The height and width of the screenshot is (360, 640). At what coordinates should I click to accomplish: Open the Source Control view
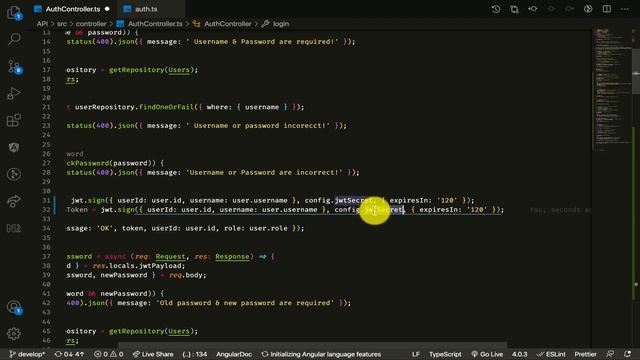click(x=15, y=67)
